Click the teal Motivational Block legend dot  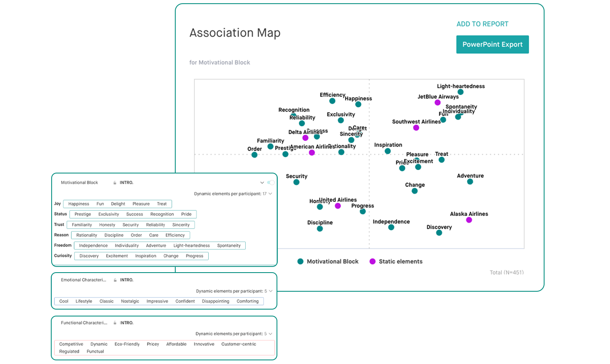pos(300,262)
